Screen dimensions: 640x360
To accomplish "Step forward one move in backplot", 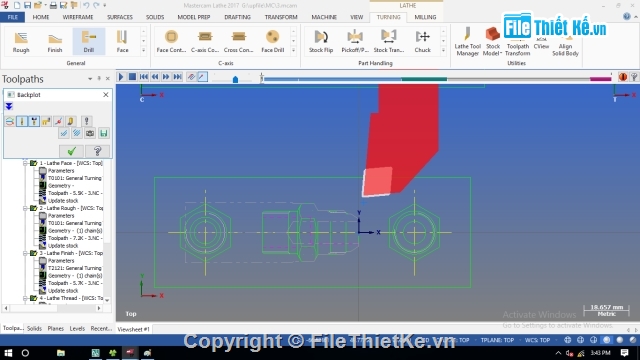I will pyautogui.click(x=166, y=77).
